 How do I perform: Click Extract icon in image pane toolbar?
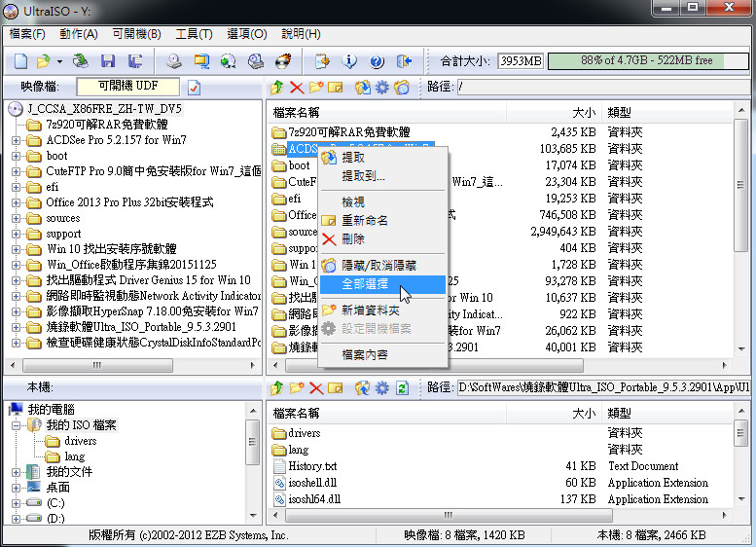[363, 88]
